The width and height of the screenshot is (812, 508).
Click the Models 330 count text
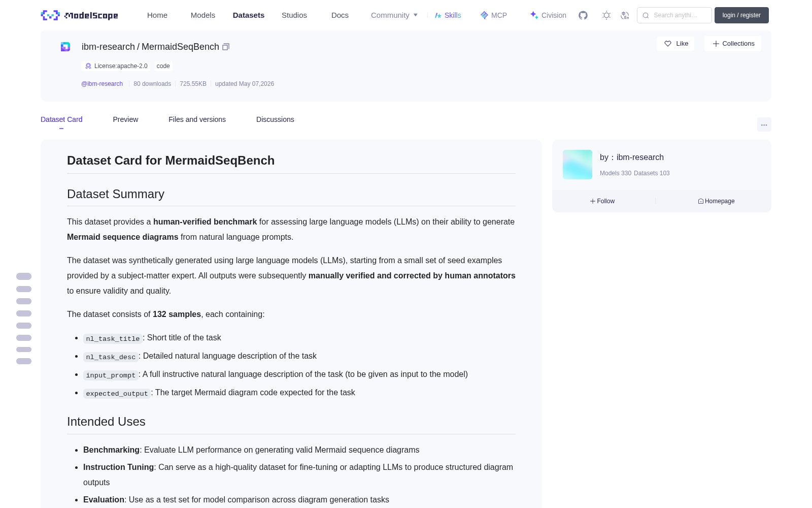(x=616, y=173)
